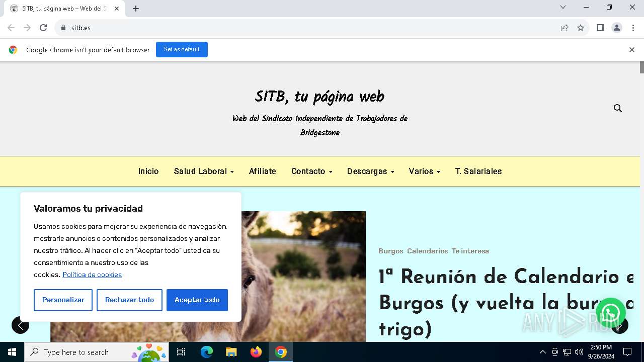Launch Firefox from taskbar

point(256,352)
